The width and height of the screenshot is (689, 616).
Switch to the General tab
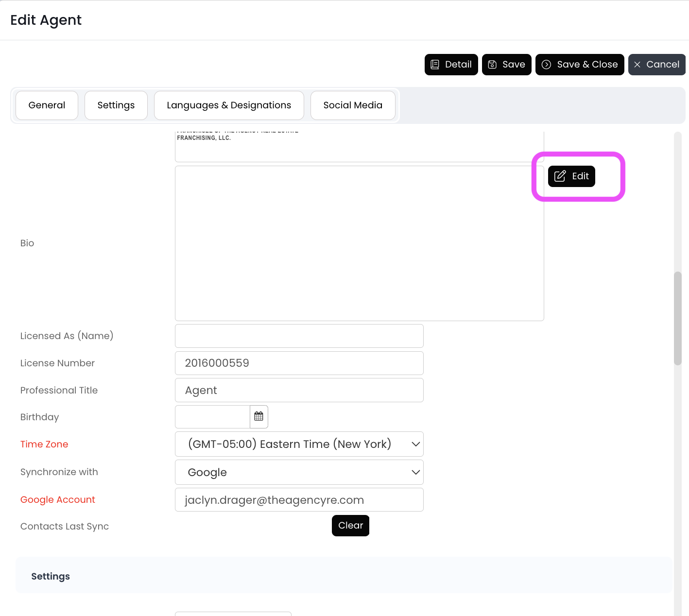point(47,105)
